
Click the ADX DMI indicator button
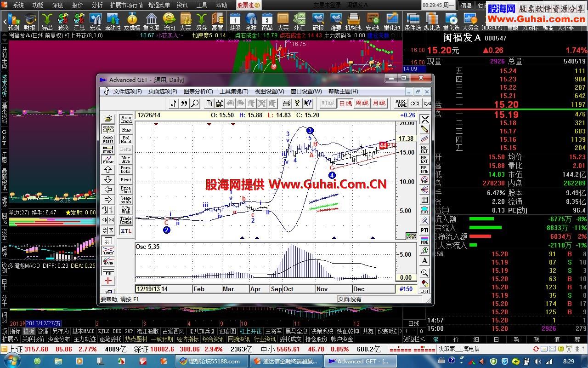401,103
